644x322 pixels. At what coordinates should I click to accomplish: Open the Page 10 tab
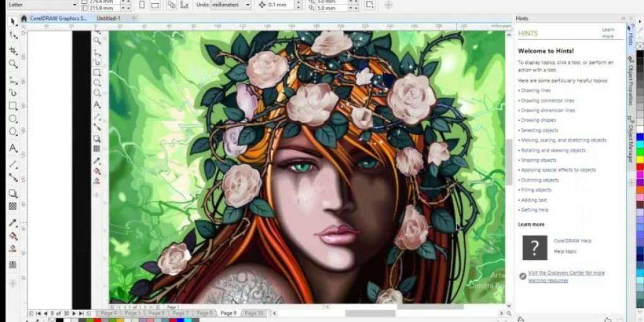tap(253, 313)
